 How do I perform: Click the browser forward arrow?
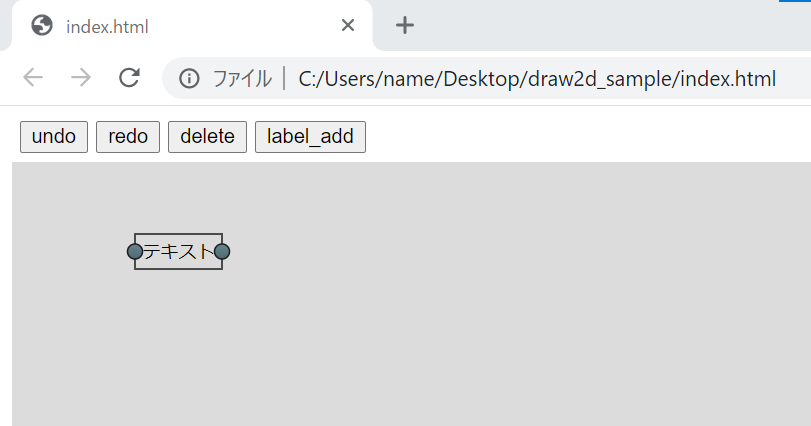[x=81, y=78]
